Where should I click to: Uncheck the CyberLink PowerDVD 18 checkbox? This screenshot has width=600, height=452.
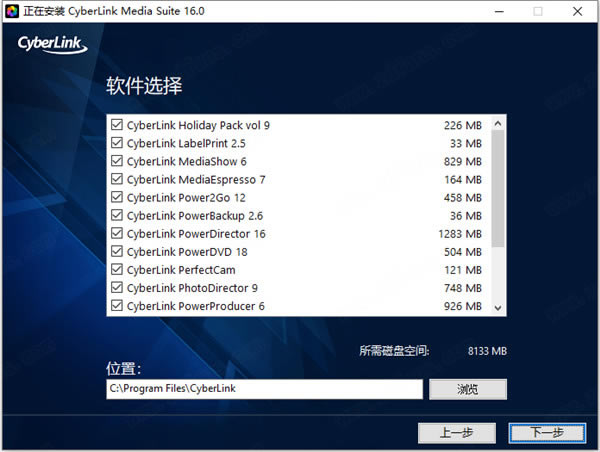coord(117,252)
